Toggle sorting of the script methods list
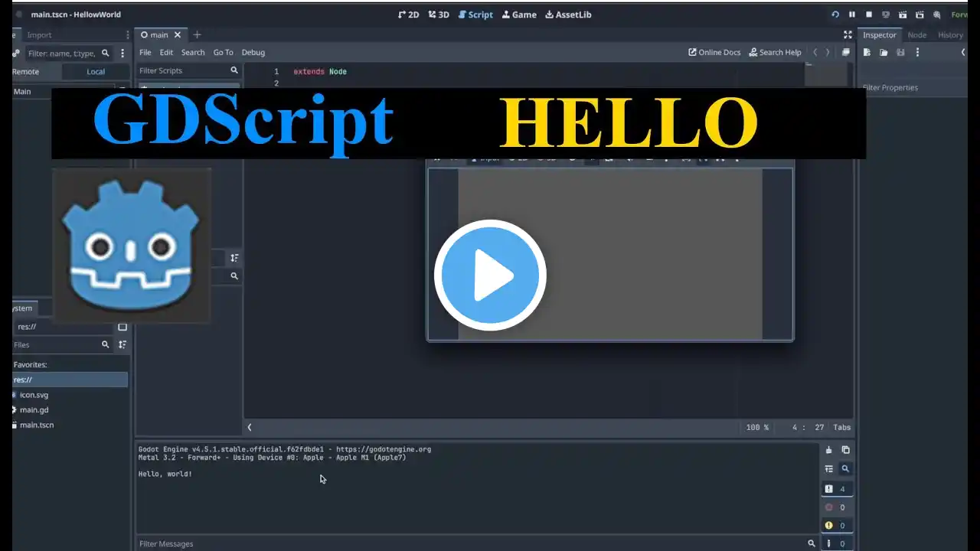The width and height of the screenshot is (980, 551). pos(234,258)
